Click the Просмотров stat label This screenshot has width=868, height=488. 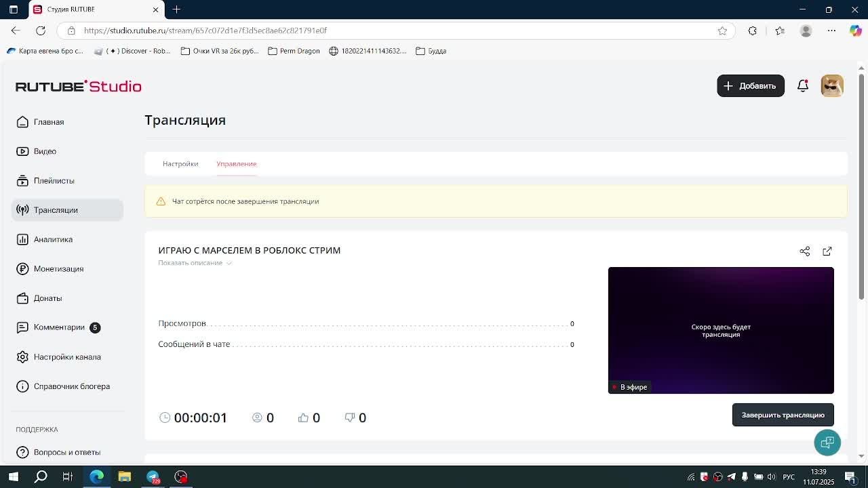click(x=182, y=323)
